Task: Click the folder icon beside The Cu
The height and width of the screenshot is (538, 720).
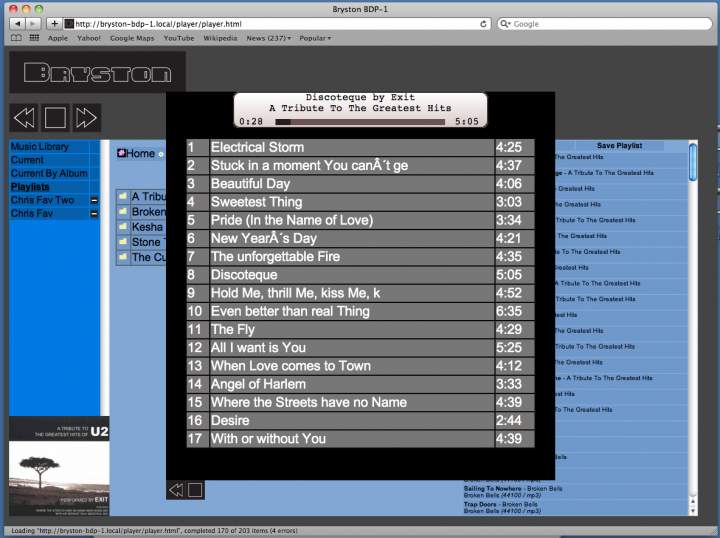Action: click(x=123, y=257)
